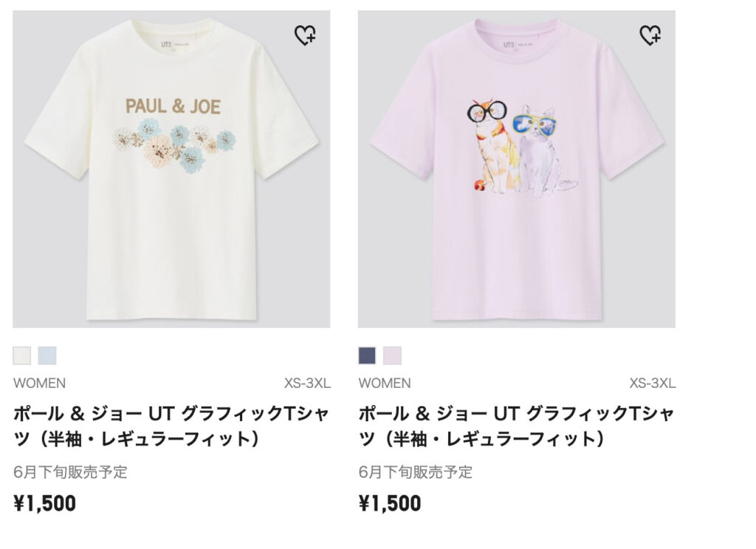Click 6月下旬販売予定 under the white tee
The width and height of the screenshot is (756, 549).
(x=70, y=472)
